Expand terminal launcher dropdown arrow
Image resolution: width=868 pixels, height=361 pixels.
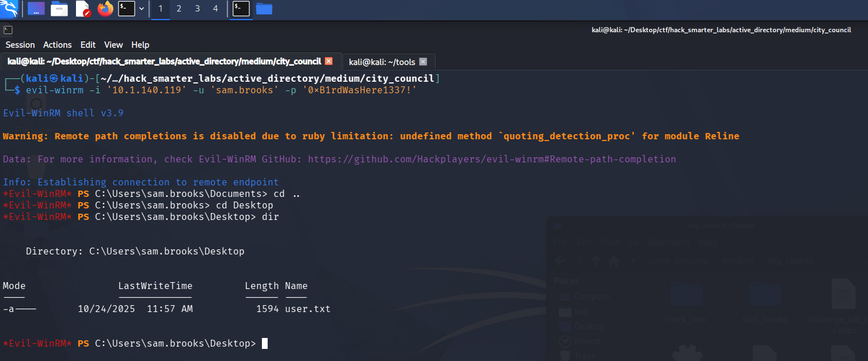[x=142, y=9]
